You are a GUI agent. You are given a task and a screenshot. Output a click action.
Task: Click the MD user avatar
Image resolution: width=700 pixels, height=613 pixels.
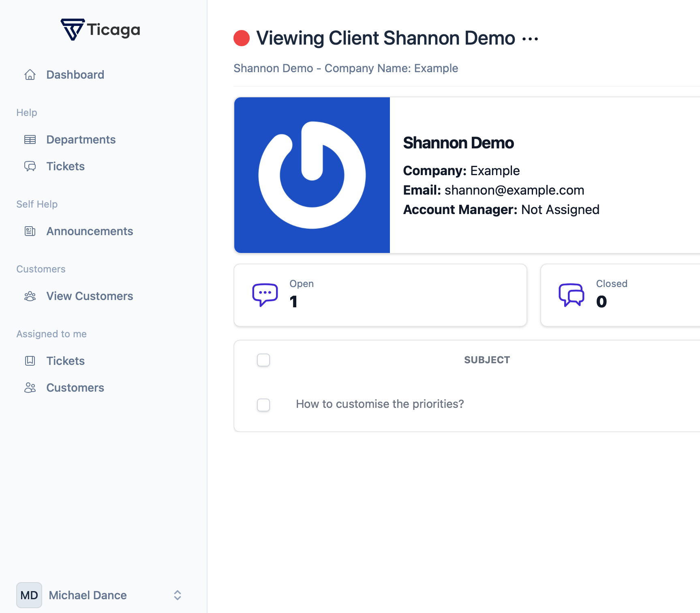(x=29, y=595)
